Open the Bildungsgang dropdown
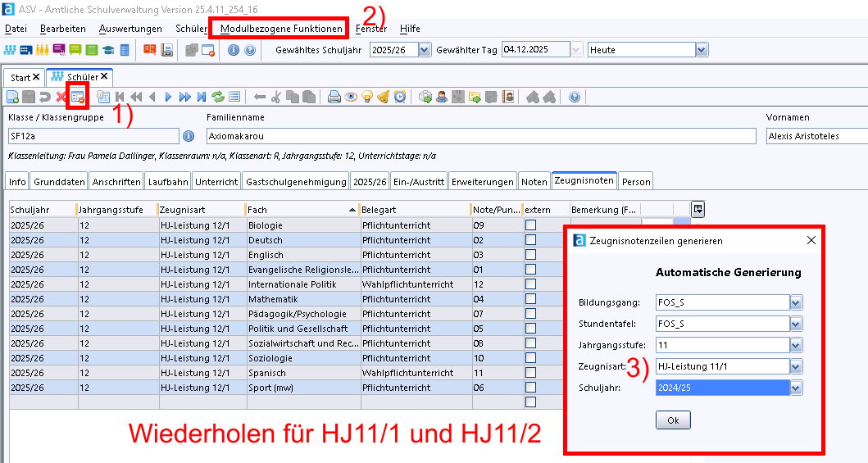 795,303
